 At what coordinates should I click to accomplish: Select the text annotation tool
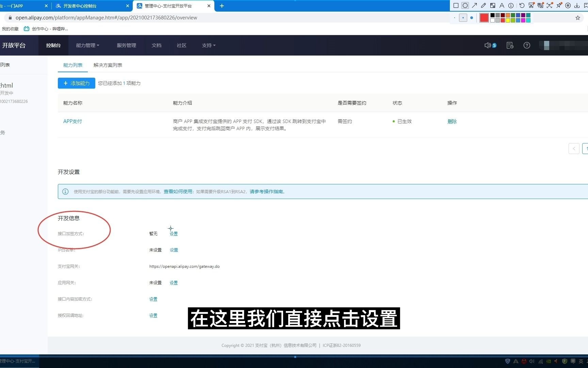(x=502, y=5)
